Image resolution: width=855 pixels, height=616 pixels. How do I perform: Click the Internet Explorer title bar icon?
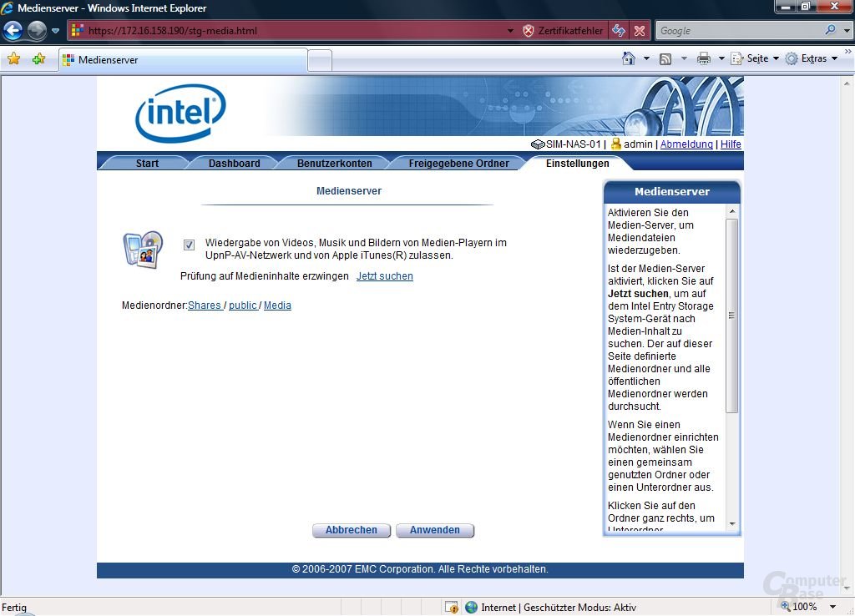(x=7, y=8)
